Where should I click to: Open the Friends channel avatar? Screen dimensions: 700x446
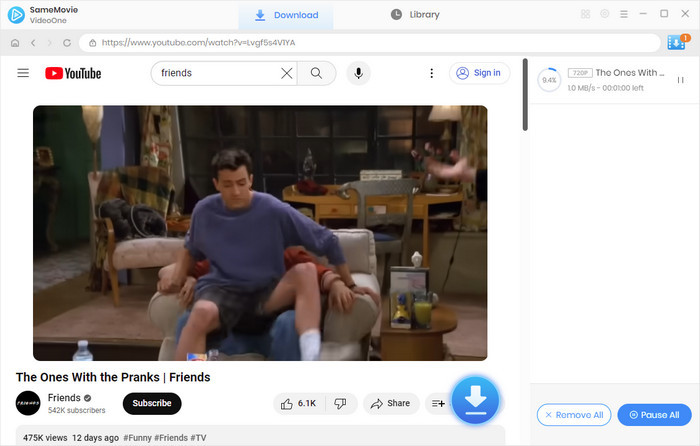tap(28, 403)
